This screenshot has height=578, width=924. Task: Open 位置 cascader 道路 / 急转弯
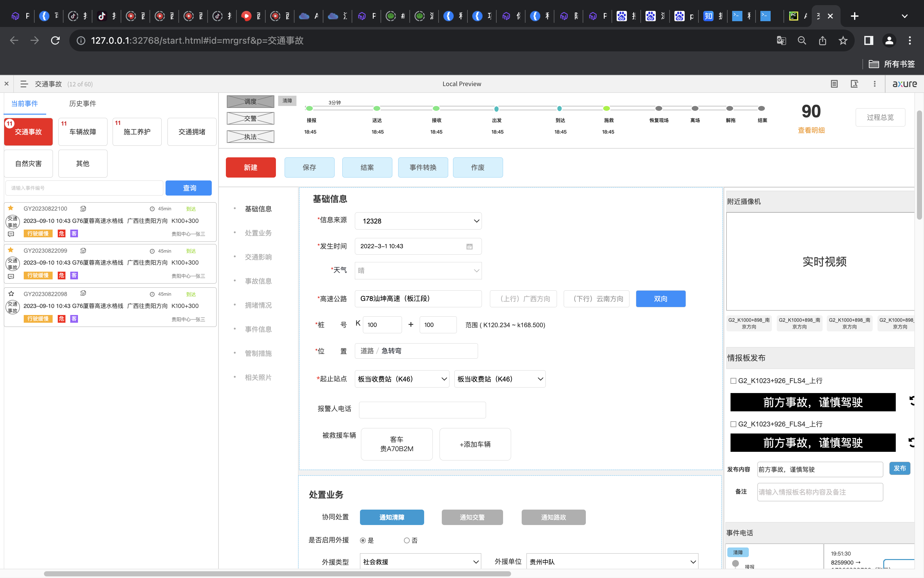tap(416, 351)
